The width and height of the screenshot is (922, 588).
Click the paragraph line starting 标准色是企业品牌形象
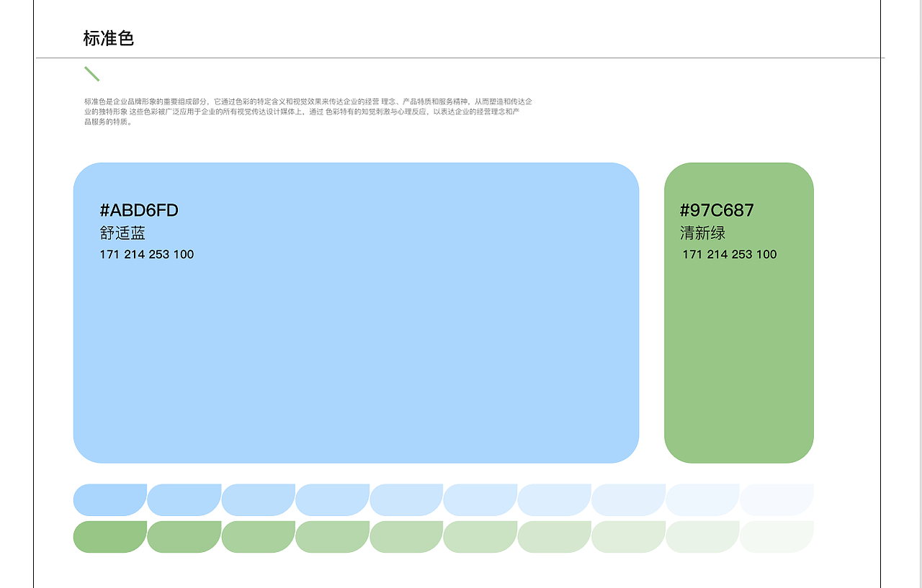[x=308, y=101]
